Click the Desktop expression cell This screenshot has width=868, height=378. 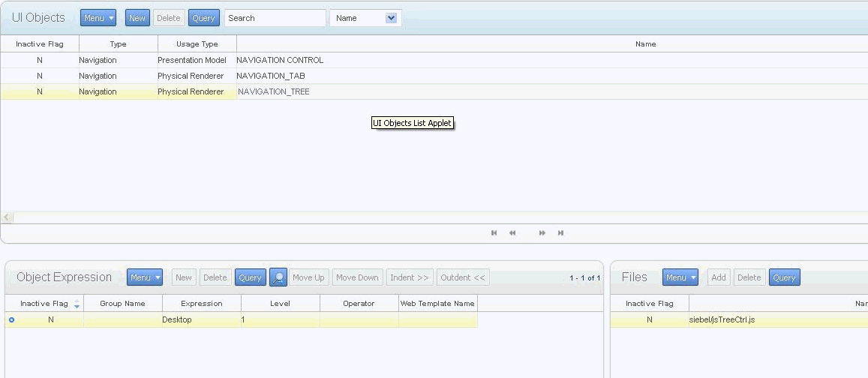pyautogui.click(x=202, y=320)
